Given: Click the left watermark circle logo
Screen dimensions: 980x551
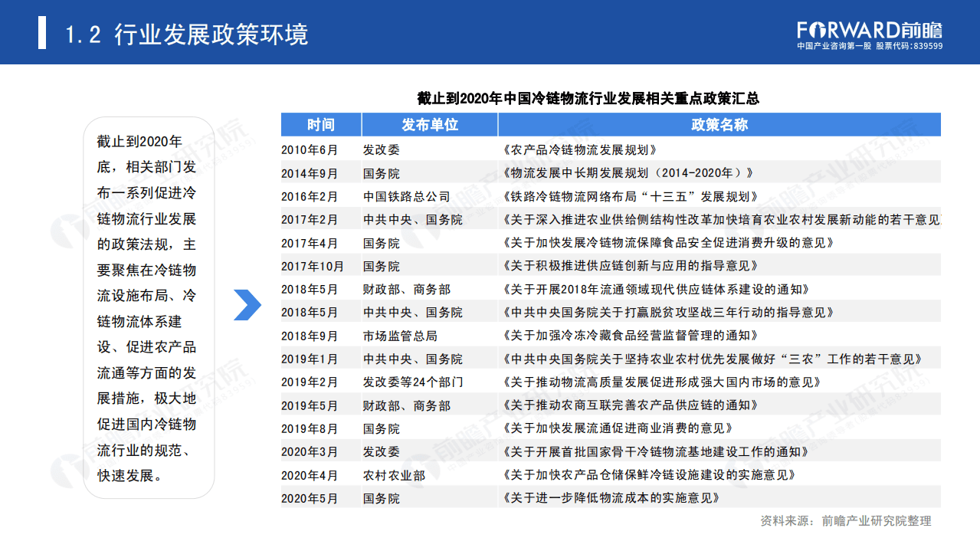Looking at the screenshot, I should 70,230.
